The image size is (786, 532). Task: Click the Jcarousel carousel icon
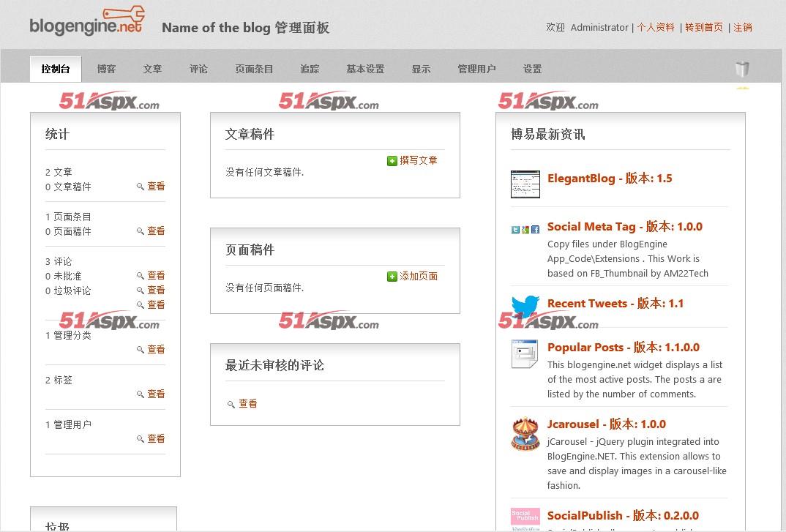525,433
